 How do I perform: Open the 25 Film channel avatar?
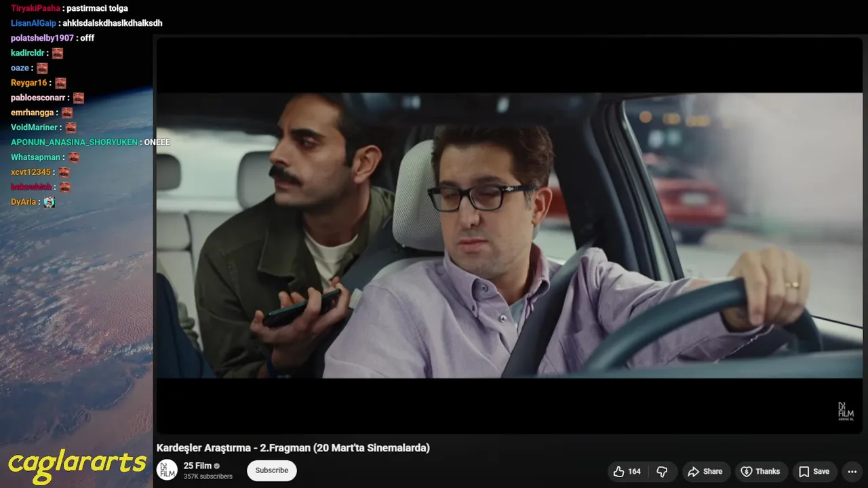[167, 470]
